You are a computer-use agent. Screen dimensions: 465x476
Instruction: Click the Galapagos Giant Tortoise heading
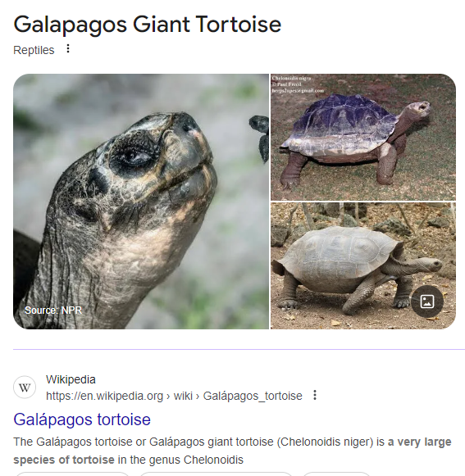148,25
